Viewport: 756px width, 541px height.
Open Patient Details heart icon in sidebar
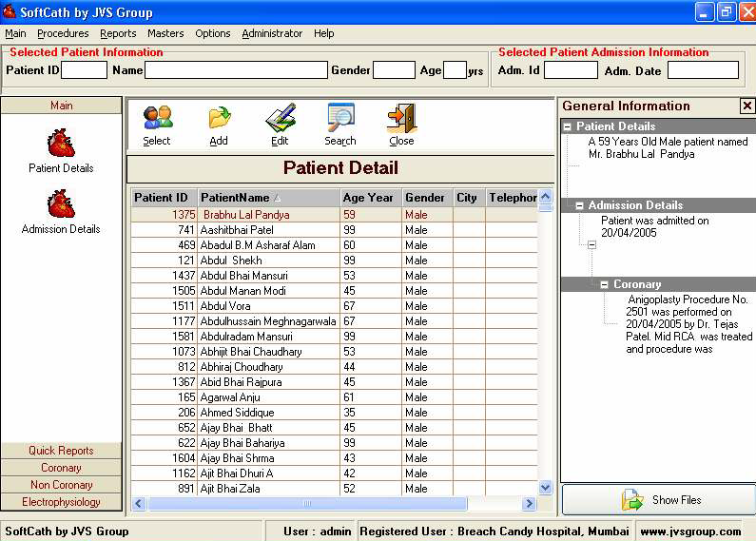pyautogui.click(x=61, y=144)
